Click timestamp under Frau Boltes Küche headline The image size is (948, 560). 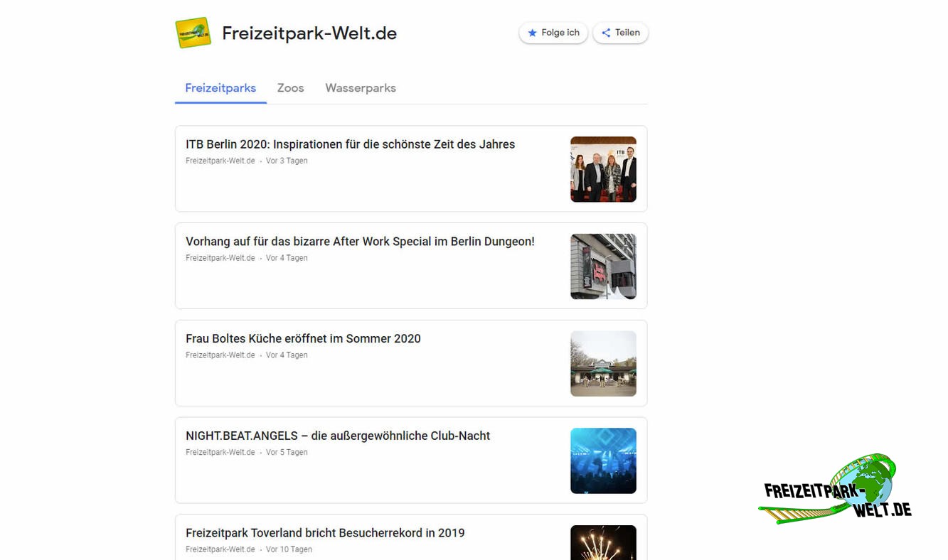click(x=287, y=355)
